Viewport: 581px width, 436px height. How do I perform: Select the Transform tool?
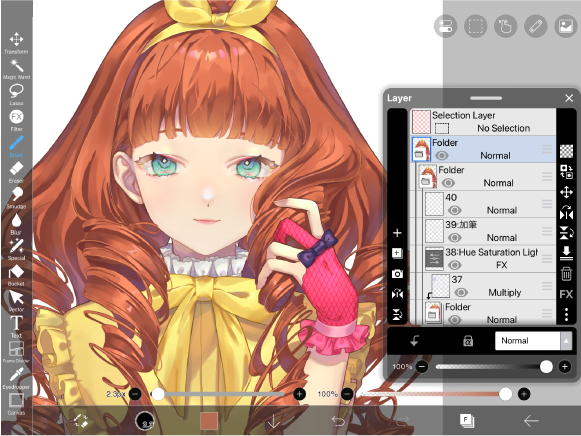coord(16,43)
